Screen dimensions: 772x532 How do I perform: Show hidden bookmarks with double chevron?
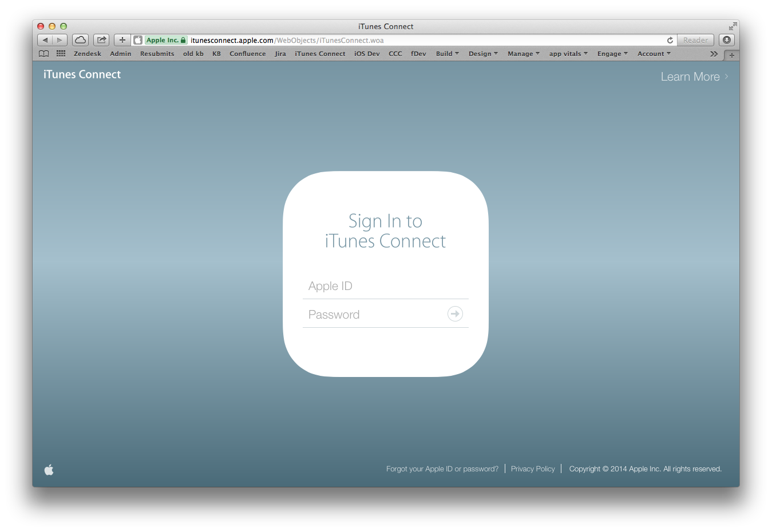[x=714, y=54]
